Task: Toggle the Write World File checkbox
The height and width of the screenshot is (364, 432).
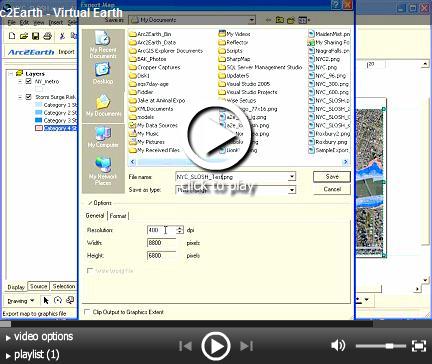Action: (x=89, y=270)
